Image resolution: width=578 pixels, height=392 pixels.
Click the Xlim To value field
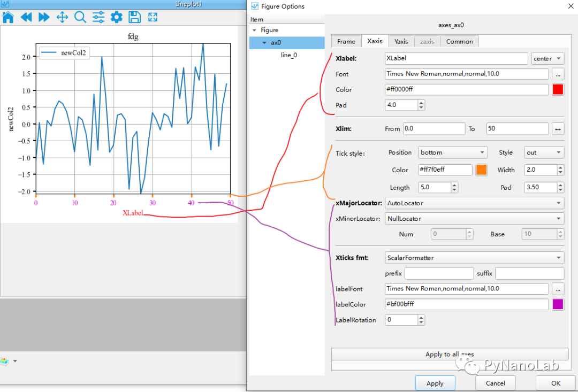[518, 128]
